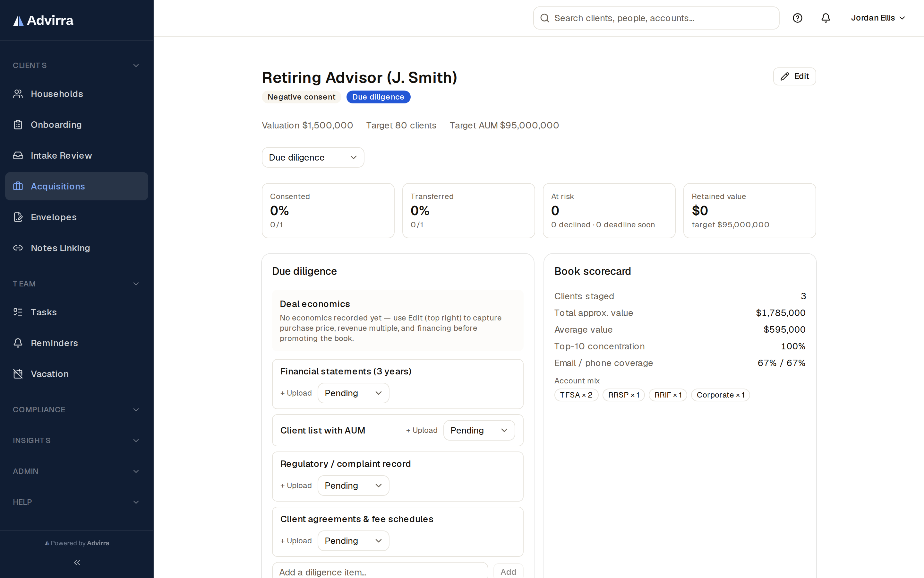This screenshot has width=924, height=578.
Task: Click the Valuation $1,500,000 text
Action: [x=307, y=125]
